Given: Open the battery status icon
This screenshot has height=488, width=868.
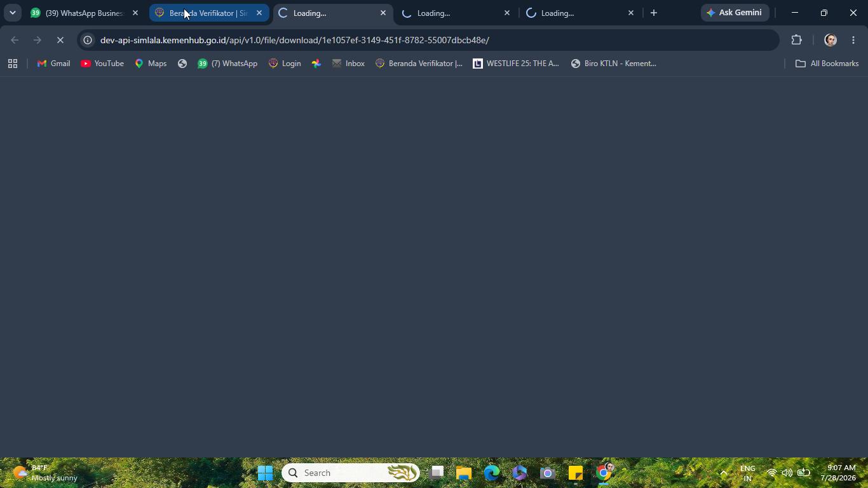Looking at the screenshot, I should pos(804,473).
